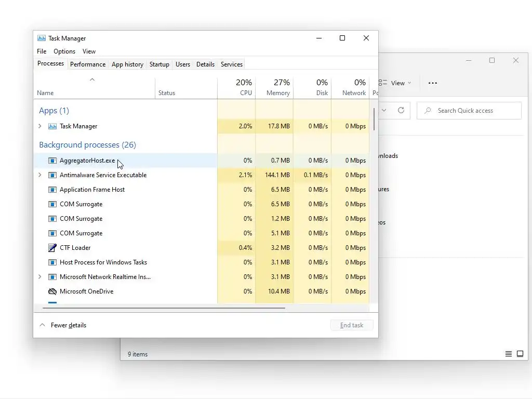Toggle sort direction arrow above Name column
This screenshot has height=399, width=532.
(x=92, y=79)
